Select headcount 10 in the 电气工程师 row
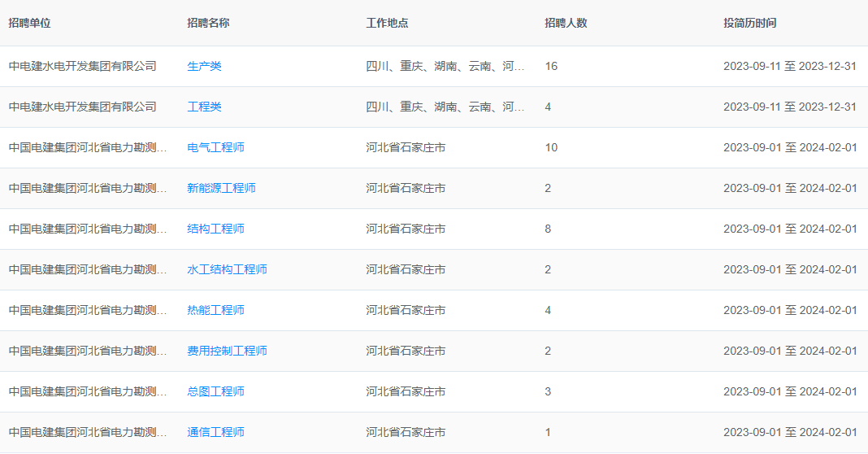Viewport: 868px width, 454px height. [551, 147]
